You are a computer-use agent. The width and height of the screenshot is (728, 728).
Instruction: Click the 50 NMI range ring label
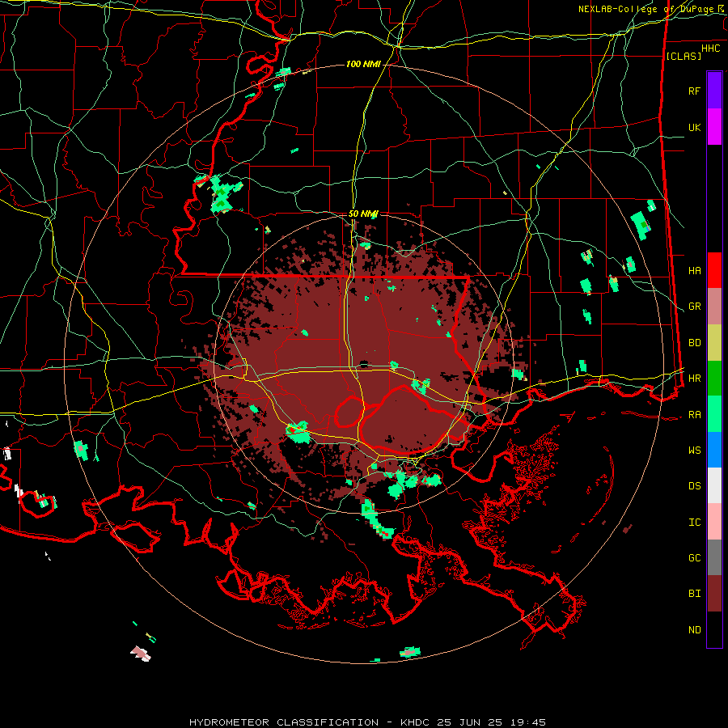[363, 214]
